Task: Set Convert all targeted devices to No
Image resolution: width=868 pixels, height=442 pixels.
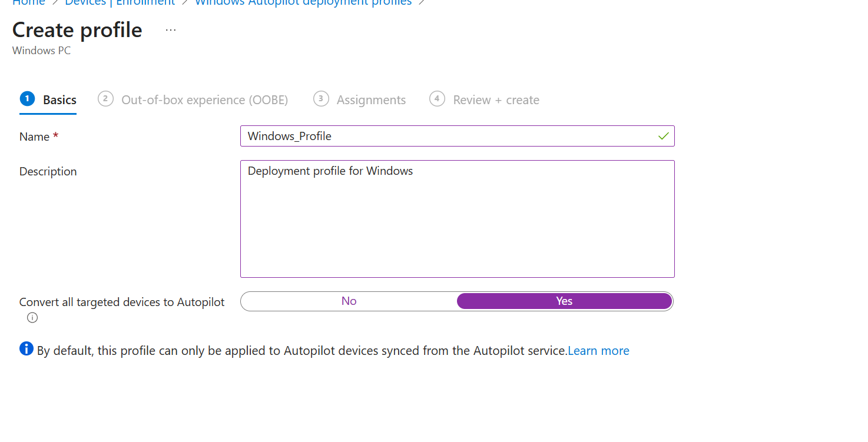Action: click(349, 301)
